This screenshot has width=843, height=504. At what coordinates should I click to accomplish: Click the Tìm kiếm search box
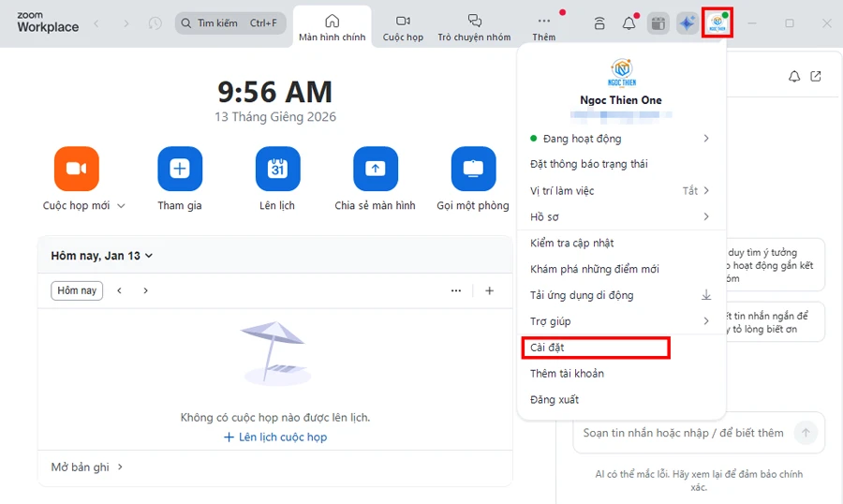(x=230, y=23)
